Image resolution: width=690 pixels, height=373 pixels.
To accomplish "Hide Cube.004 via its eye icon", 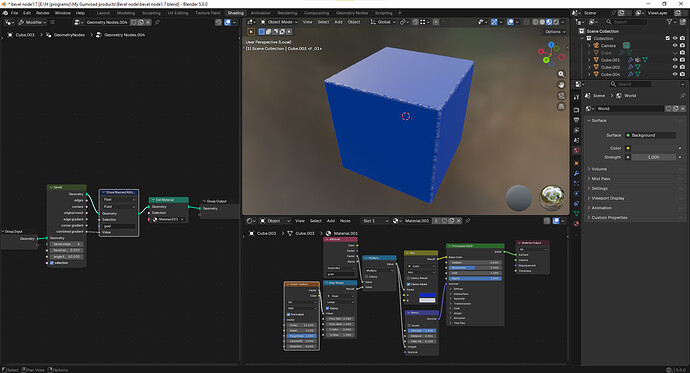I will click(x=675, y=74).
